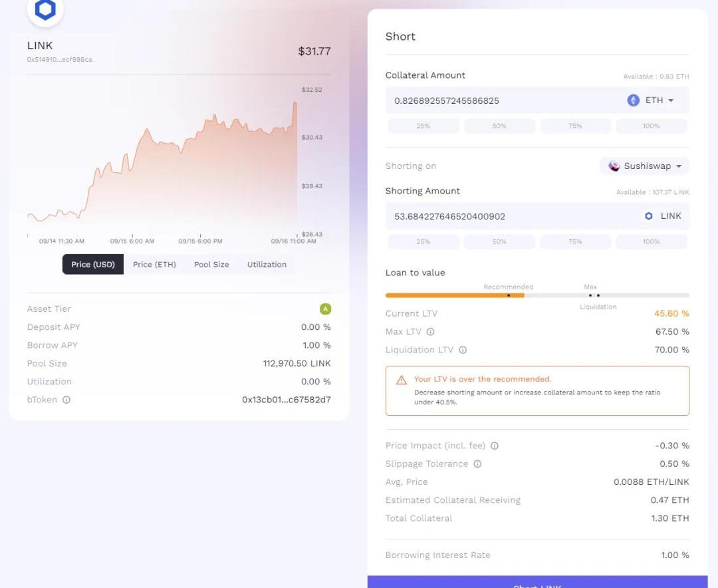Click the bToken info icon
Screen dimensions: 718x588
pos(66,400)
